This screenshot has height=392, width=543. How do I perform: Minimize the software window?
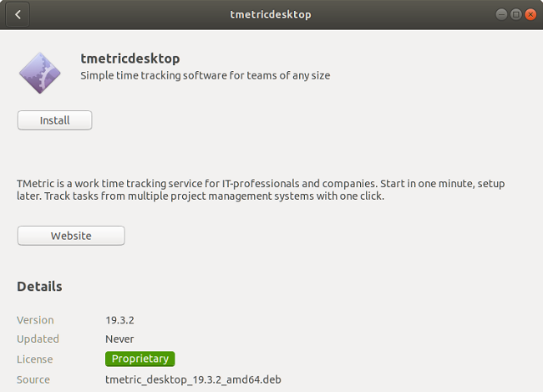tap(501, 14)
